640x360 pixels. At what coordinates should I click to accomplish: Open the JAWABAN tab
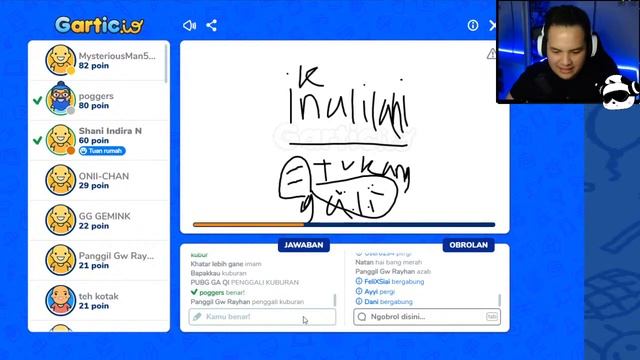pos(304,245)
